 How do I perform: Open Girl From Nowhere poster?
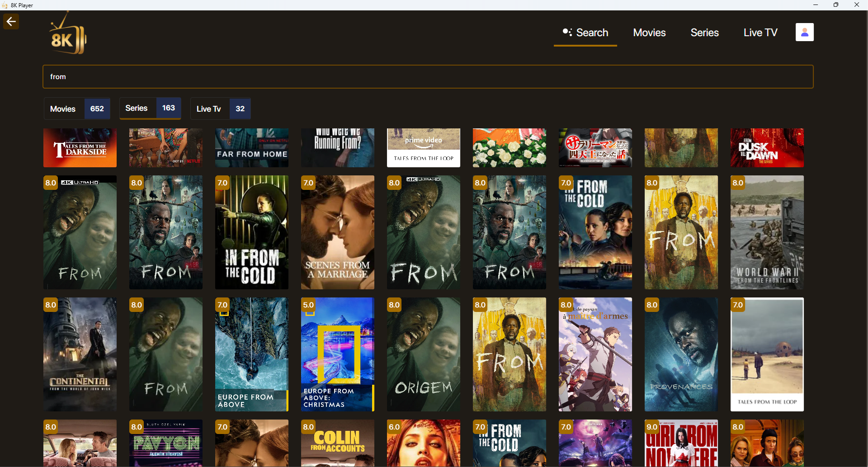(681, 443)
